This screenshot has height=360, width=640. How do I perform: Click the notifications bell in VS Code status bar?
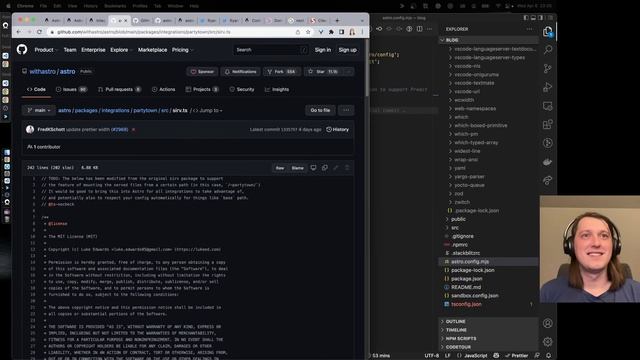click(549, 356)
